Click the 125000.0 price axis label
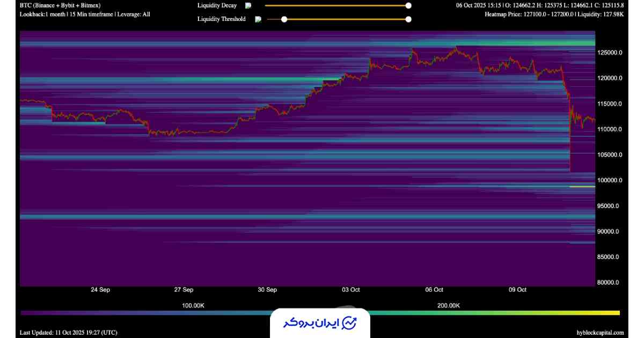 [610, 53]
